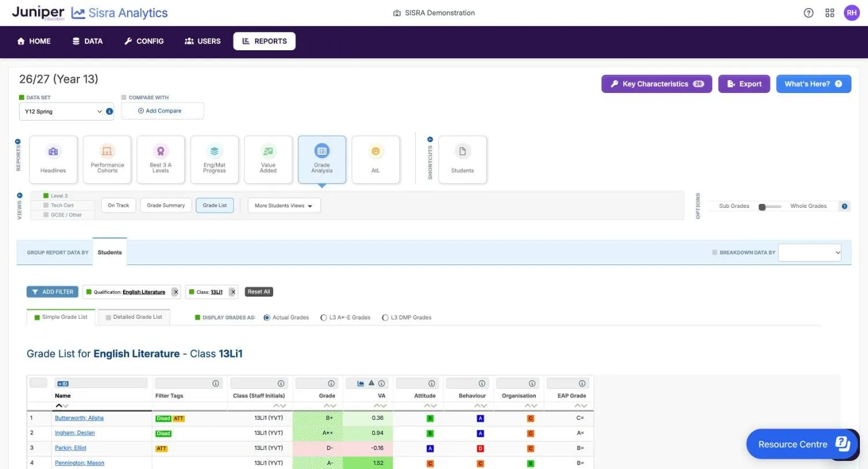Select L3 A*-E Grades radio option

[x=323, y=318]
